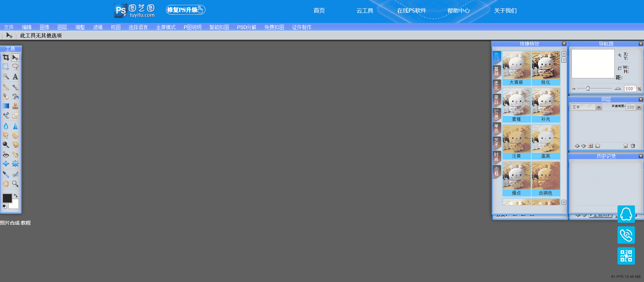Open the 视图 menu
Viewport: 644px width, 282px height.
point(115,27)
